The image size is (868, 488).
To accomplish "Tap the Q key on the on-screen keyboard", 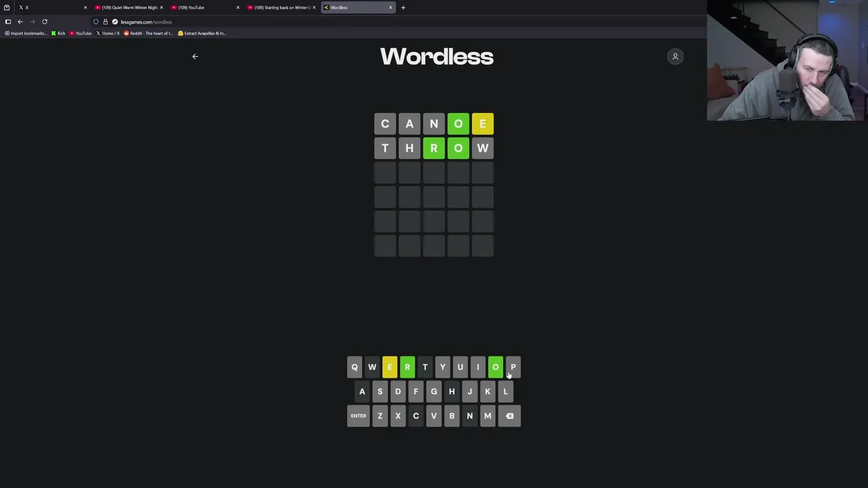I will pyautogui.click(x=355, y=367).
